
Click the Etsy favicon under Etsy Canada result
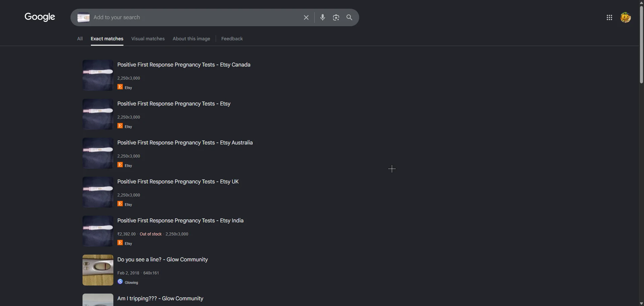tap(120, 87)
